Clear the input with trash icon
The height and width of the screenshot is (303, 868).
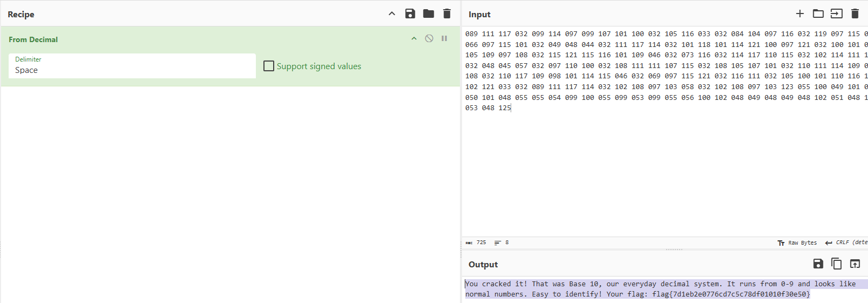pos(855,14)
